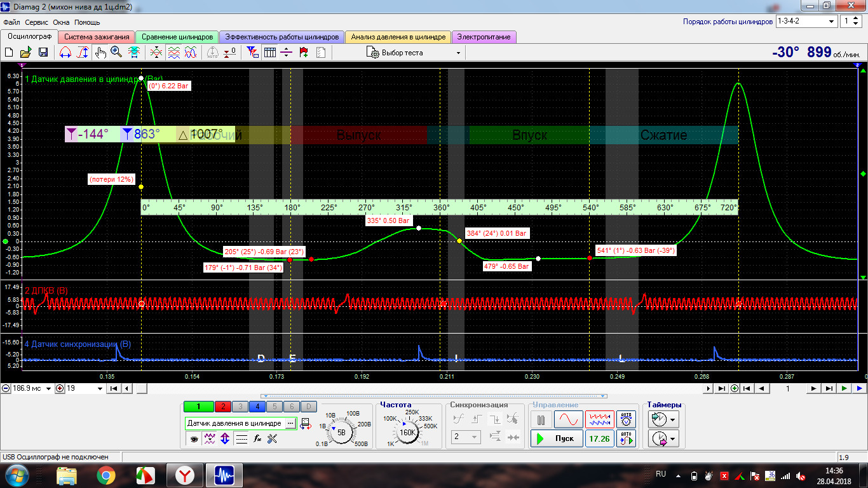Click the multi-channel waveform mode button

(600, 420)
